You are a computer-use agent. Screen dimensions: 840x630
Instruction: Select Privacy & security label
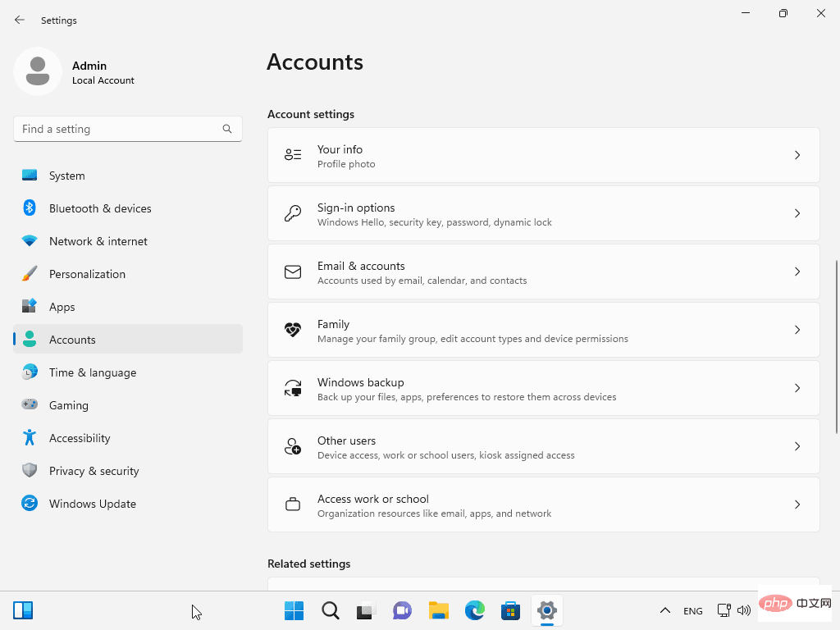click(94, 471)
